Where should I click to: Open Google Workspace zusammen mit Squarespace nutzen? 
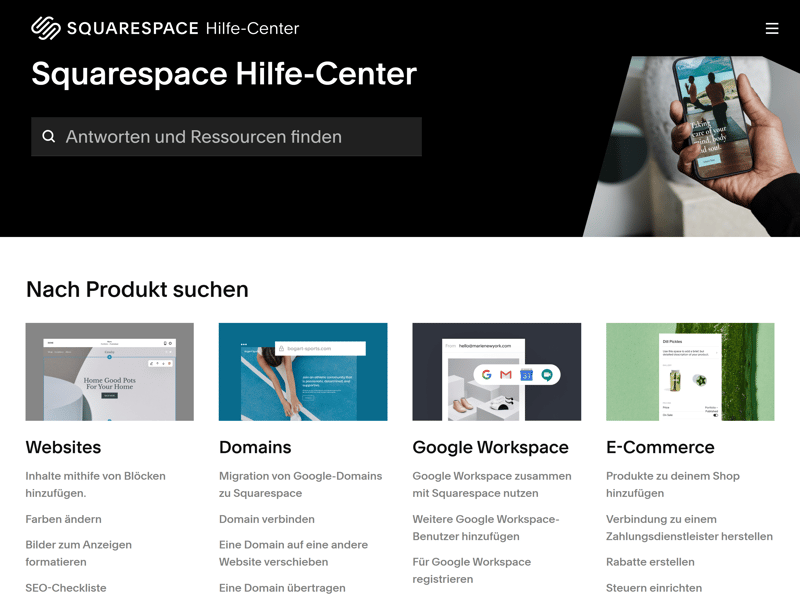point(492,485)
